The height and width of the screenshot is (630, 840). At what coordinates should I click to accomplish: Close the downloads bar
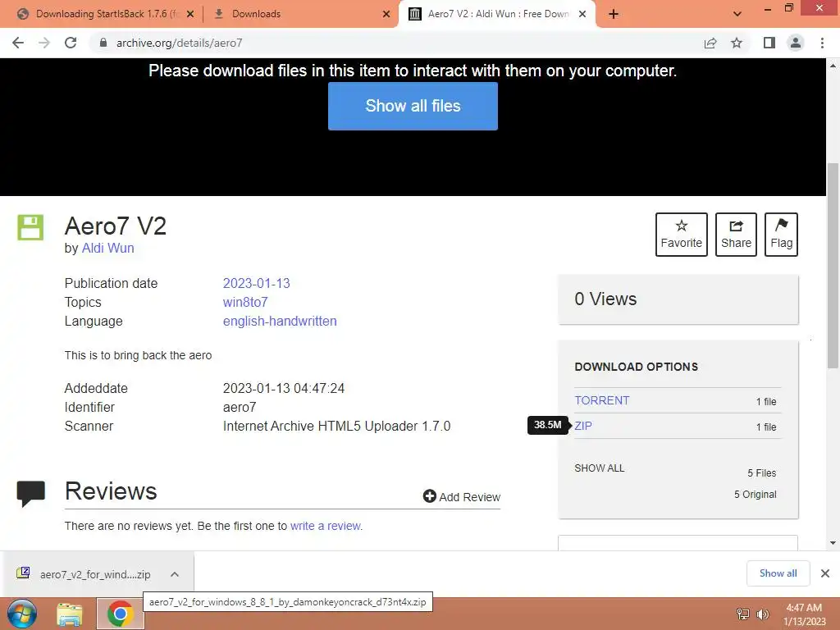point(825,573)
